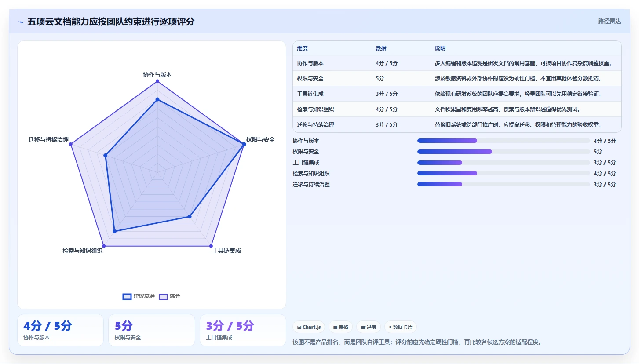Open the 权限与安全 5分 data card
Screen dimensions: 639x364
(x=152, y=330)
